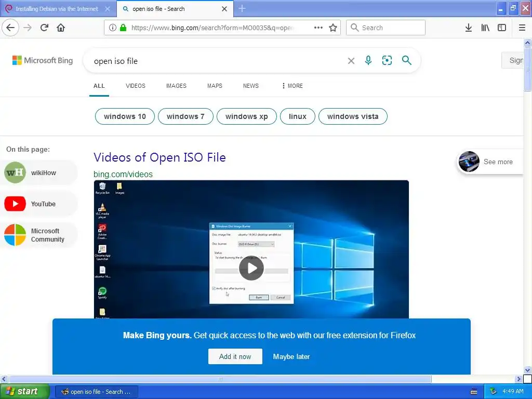Switch to VIDEOS results tab
This screenshot has width=532, height=399.
[136, 86]
